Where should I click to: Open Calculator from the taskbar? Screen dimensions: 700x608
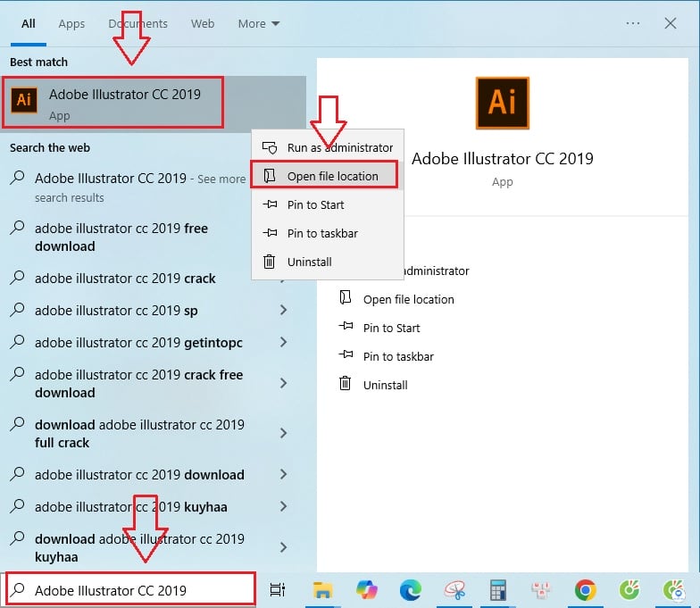(498, 590)
